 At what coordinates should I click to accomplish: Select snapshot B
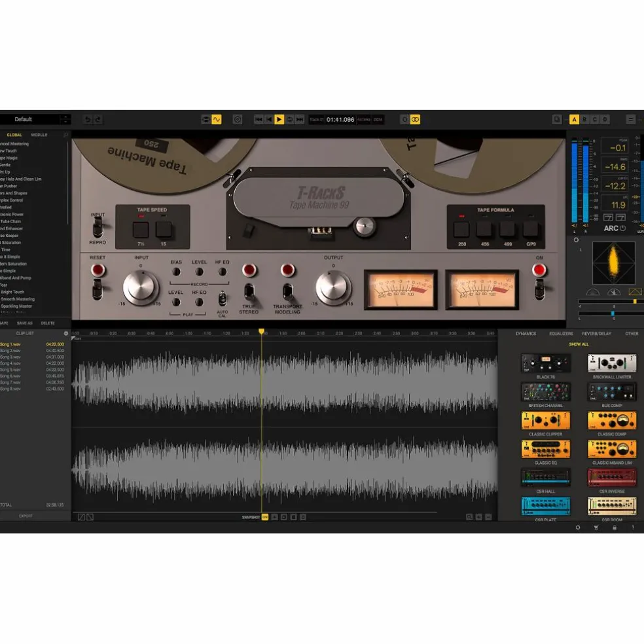(584, 120)
